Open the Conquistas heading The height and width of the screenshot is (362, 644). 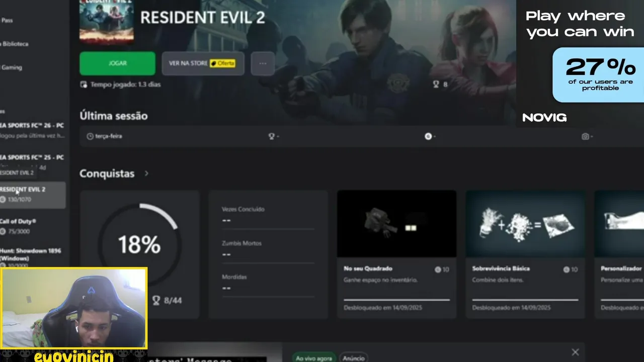[107, 173]
